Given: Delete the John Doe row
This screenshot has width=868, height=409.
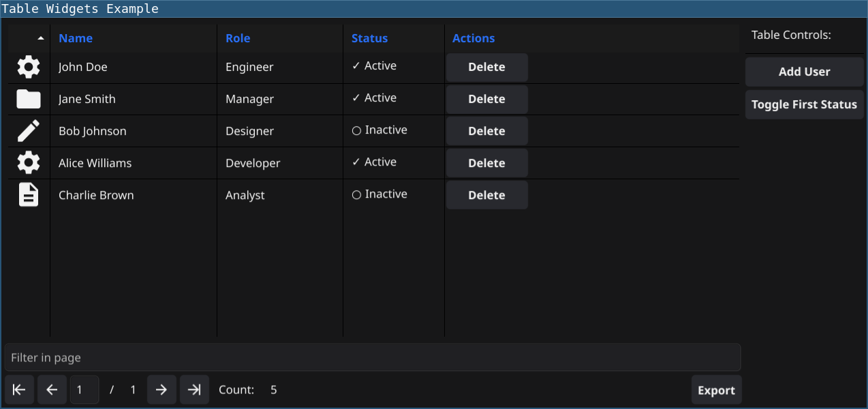Looking at the screenshot, I should (x=486, y=67).
